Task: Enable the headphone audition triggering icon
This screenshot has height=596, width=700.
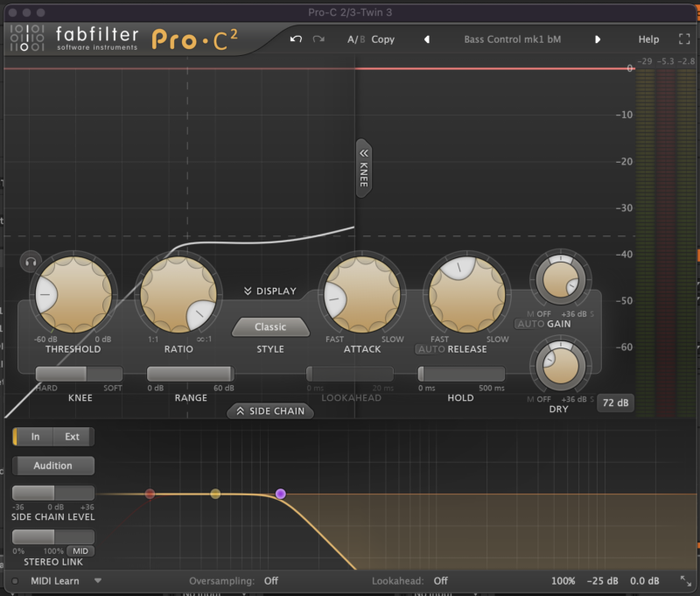Action: [31, 262]
